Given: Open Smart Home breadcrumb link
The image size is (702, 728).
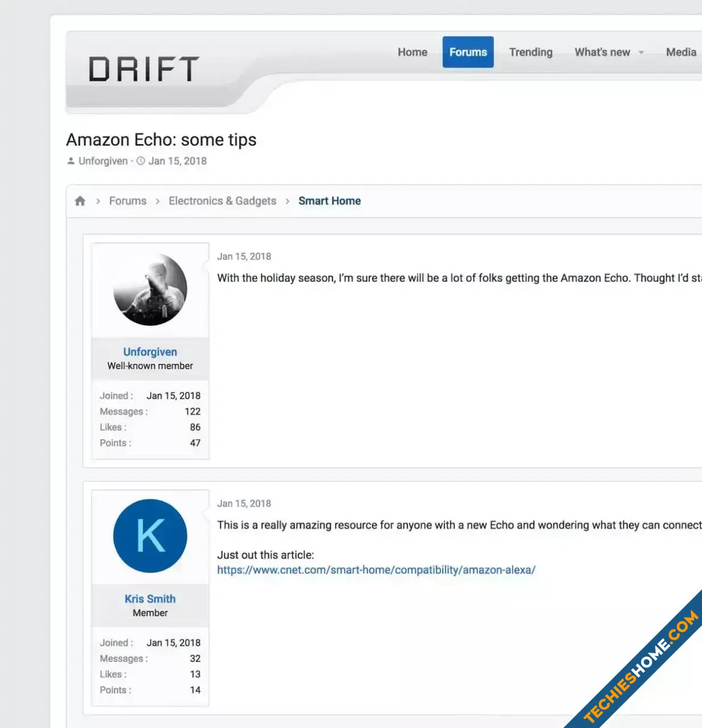Looking at the screenshot, I should click(x=329, y=201).
